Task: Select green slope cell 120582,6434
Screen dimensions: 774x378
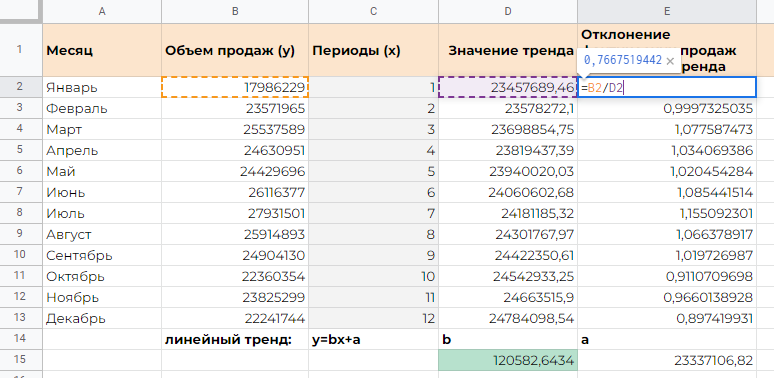Action: [x=508, y=360]
